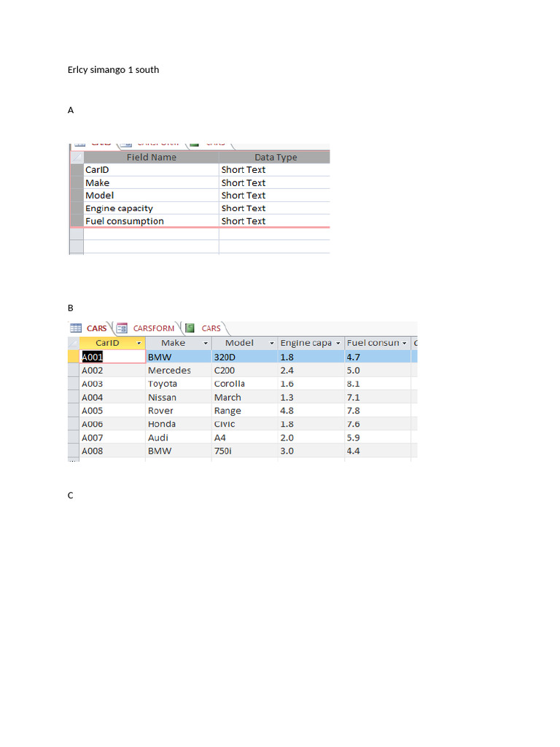Click Short Text data type for Make
560x747 pixels.
click(275, 182)
